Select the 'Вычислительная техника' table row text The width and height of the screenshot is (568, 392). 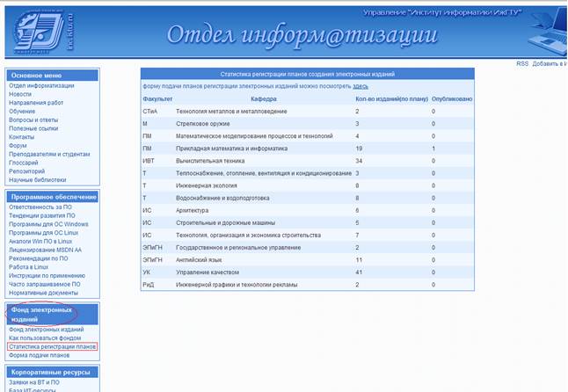click(210, 161)
